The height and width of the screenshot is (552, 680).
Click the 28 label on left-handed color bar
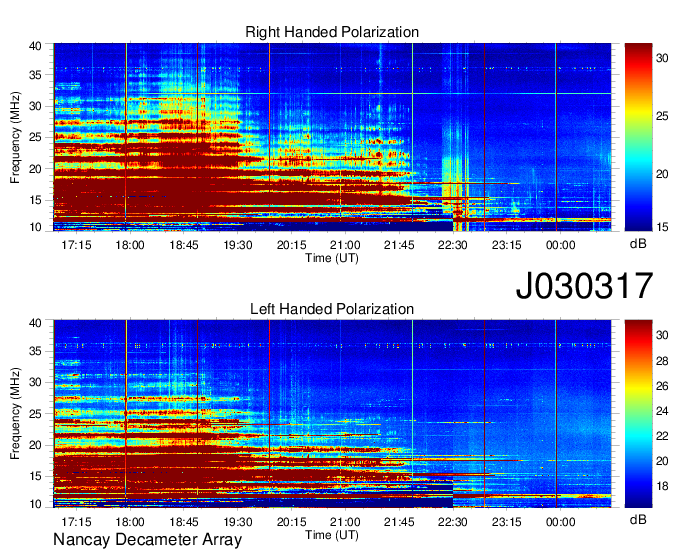(x=662, y=361)
